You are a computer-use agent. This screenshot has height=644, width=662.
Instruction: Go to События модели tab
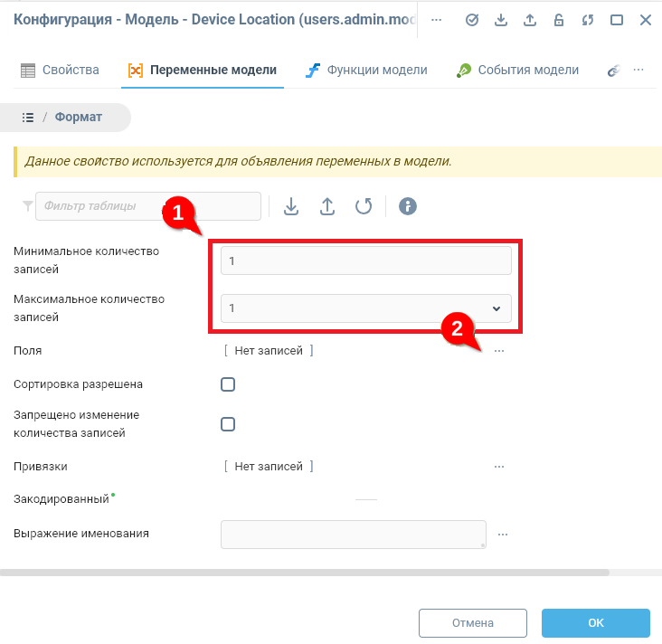(517, 70)
